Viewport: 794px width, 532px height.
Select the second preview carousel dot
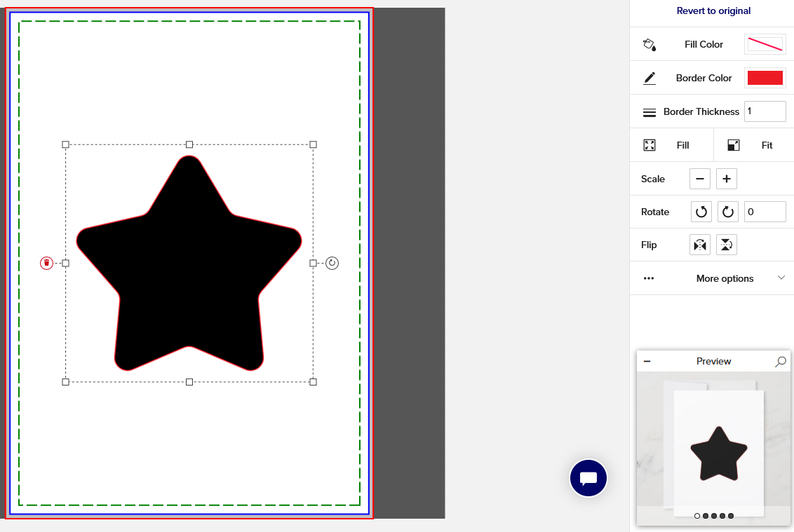[706, 516]
